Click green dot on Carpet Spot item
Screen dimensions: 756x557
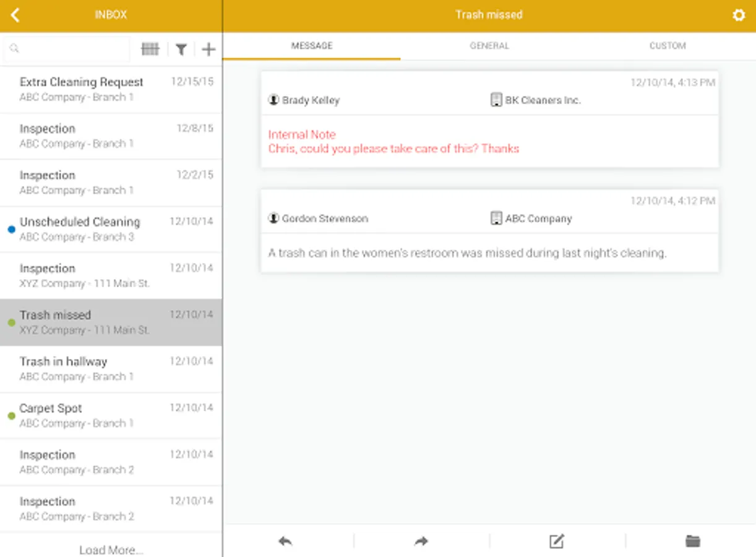11,416
